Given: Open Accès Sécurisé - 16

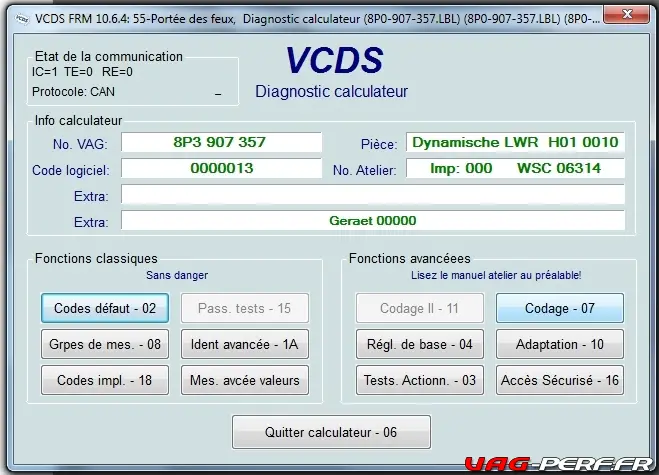Looking at the screenshot, I should point(560,380).
